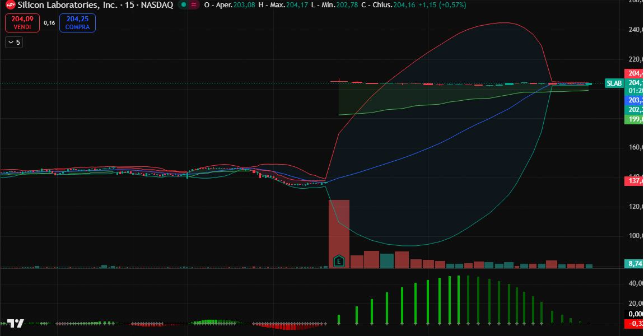Click the TradingView logo
The width and height of the screenshot is (644, 336).
pos(16,323)
